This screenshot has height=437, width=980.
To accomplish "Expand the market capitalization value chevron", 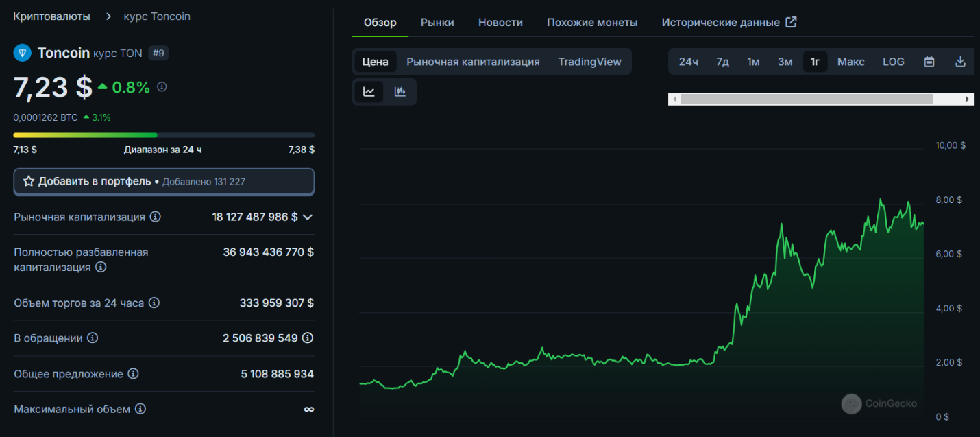I will 308,217.
